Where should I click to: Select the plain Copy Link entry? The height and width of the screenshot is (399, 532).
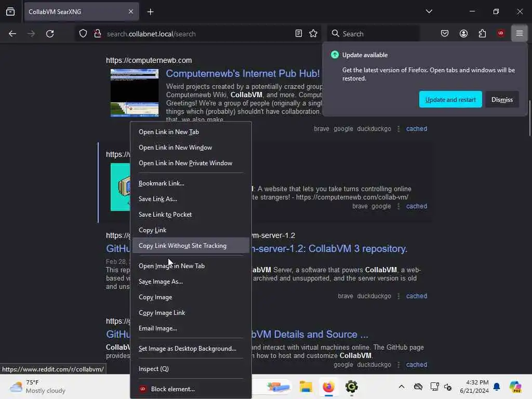pos(191,230)
